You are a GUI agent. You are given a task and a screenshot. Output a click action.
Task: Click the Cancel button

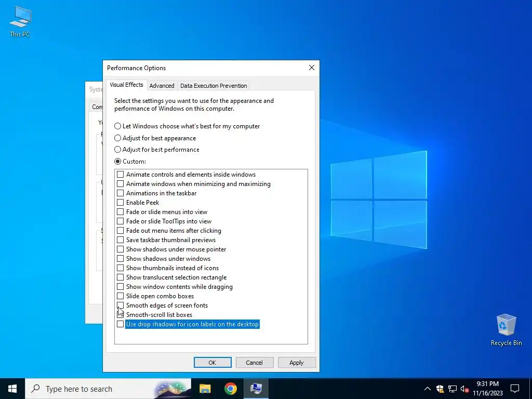[x=254, y=362]
